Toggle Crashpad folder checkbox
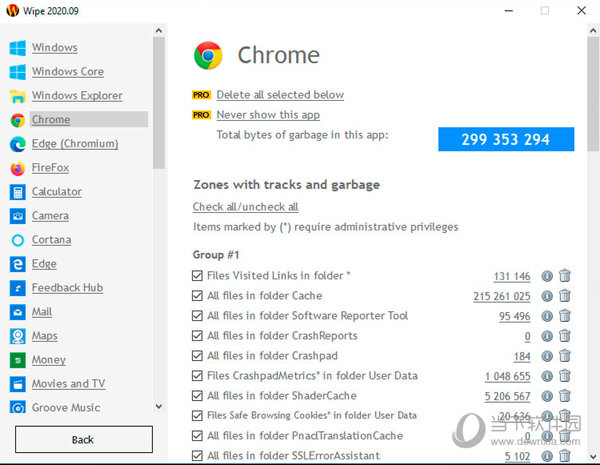 197,356
